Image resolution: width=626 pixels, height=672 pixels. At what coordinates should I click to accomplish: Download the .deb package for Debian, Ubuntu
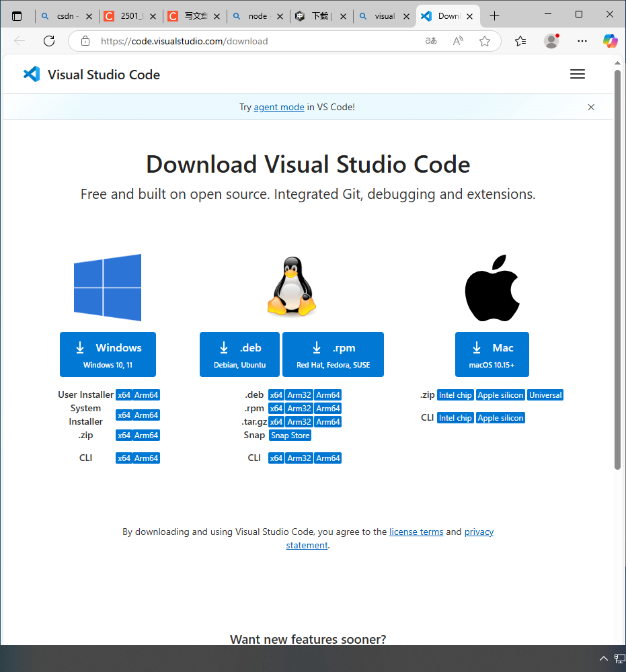click(x=239, y=354)
